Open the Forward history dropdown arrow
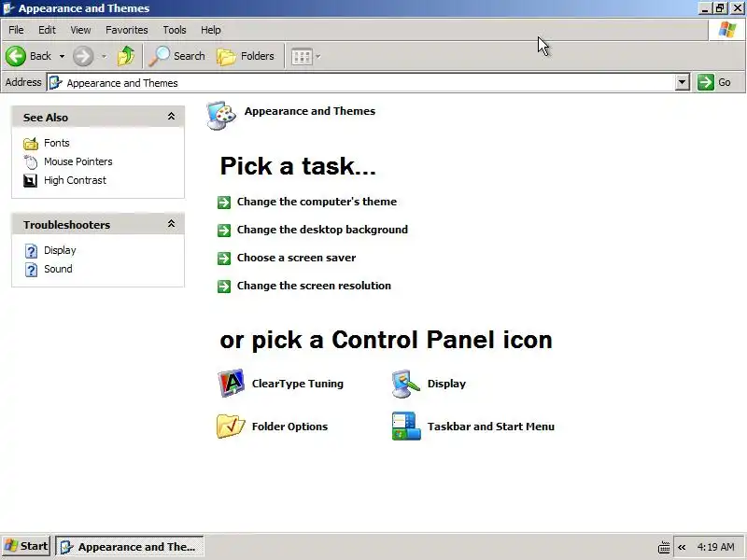This screenshot has height=560, width=747. [x=104, y=56]
